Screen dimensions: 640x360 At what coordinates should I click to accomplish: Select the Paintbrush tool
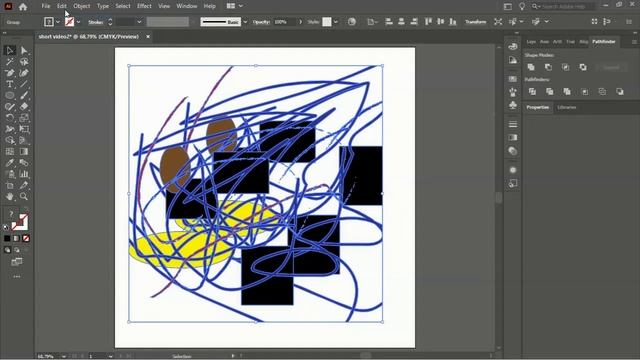(x=24, y=96)
